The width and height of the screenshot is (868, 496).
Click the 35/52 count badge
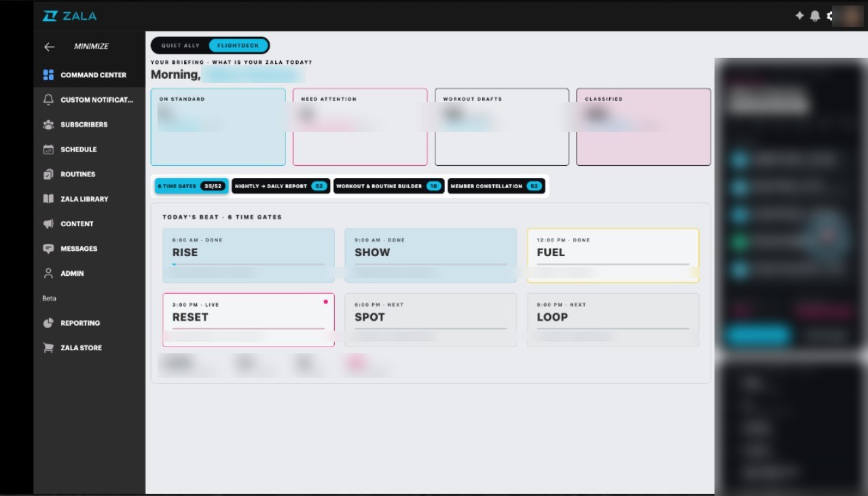tap(213, 186)
